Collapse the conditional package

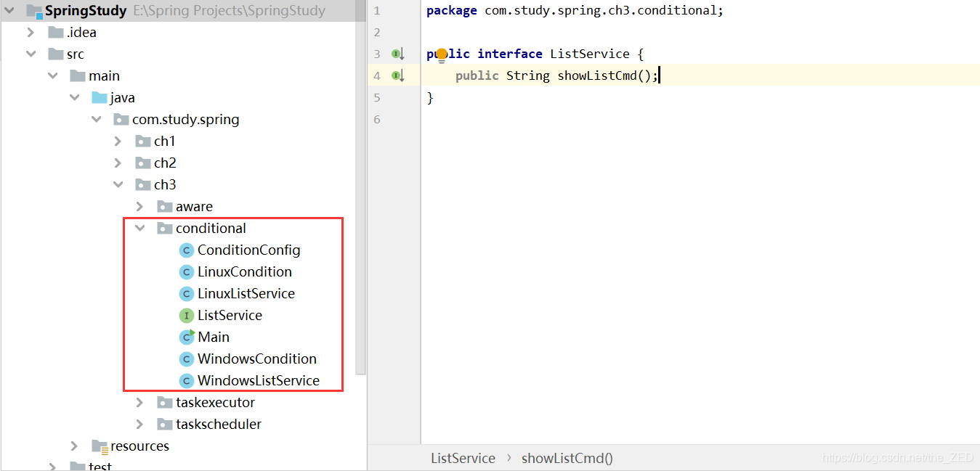pyautogui.click(x=140, y=228)
